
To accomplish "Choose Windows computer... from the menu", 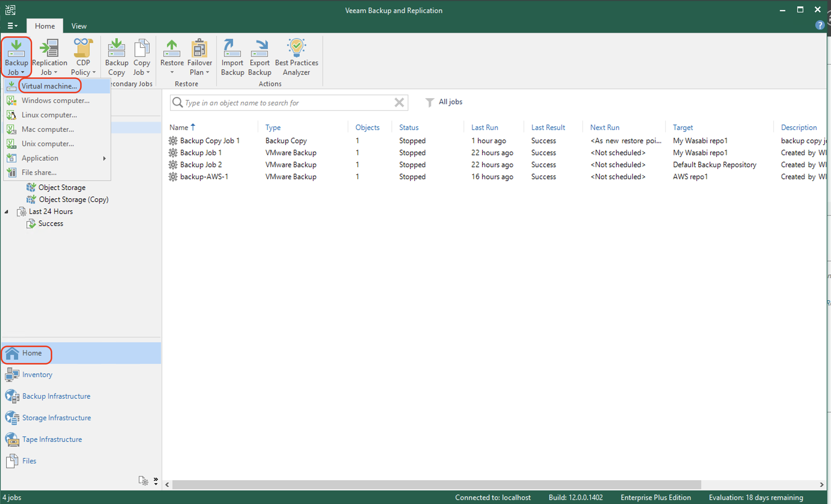I will pos(57,100).
